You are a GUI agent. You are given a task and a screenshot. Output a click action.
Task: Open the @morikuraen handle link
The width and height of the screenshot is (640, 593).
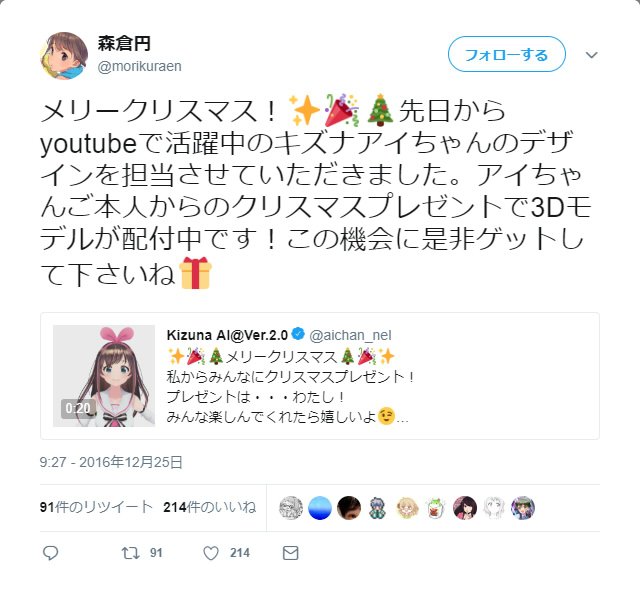tap(139, 66)
